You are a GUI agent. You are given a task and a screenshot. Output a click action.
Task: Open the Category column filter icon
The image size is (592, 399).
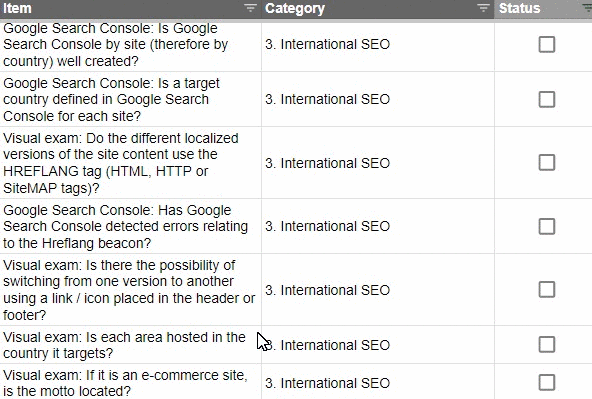click(x=483, y=8)
